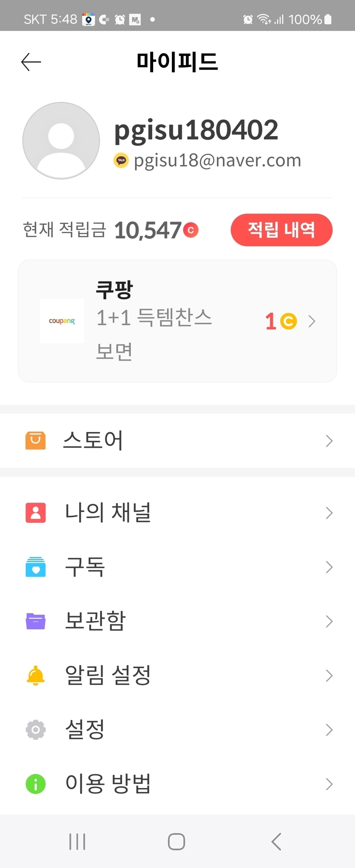Expand the Coupang offer chevron arrow

[x=312, y=321]
